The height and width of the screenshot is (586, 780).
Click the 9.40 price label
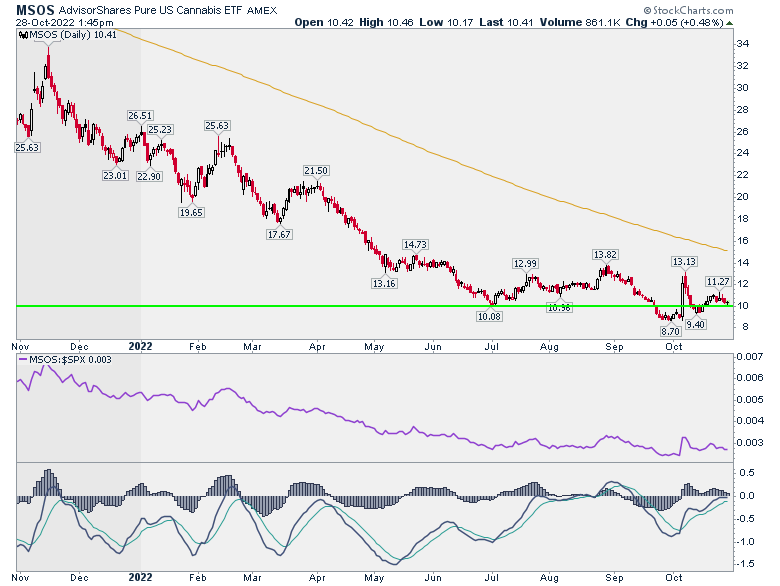[695, 324]
